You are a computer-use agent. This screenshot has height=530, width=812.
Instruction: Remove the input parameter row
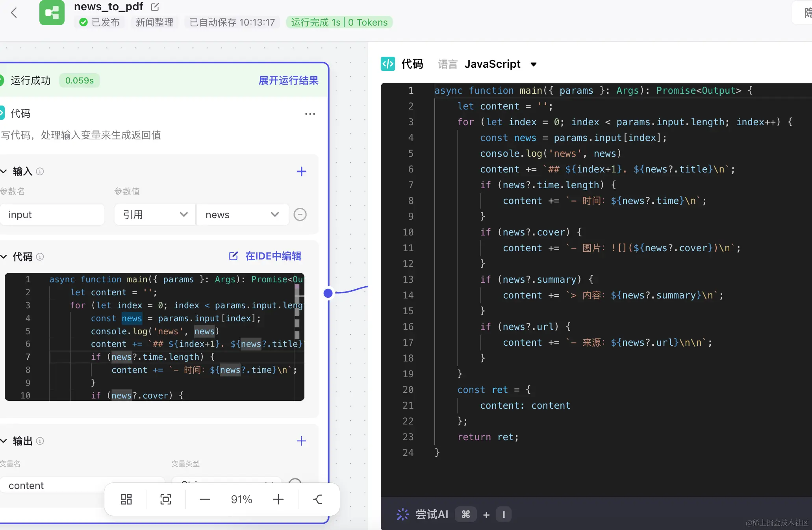(300, 215)
